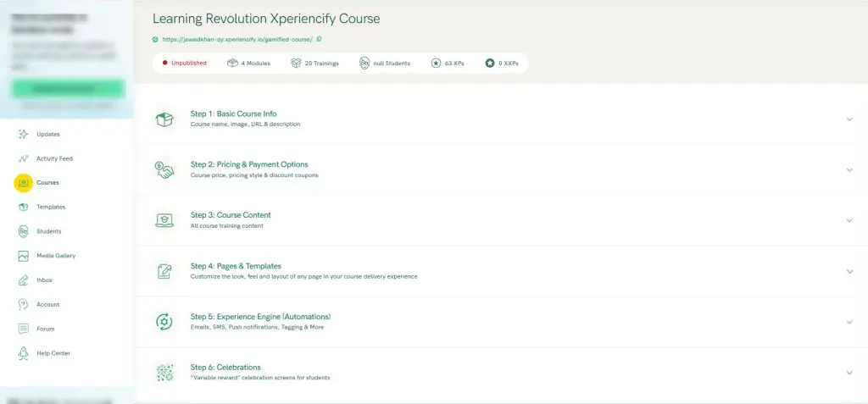Viewport: 868px width, 404px height.
Task: Click the Media Gallery icon
Action: tap(23, 256)
